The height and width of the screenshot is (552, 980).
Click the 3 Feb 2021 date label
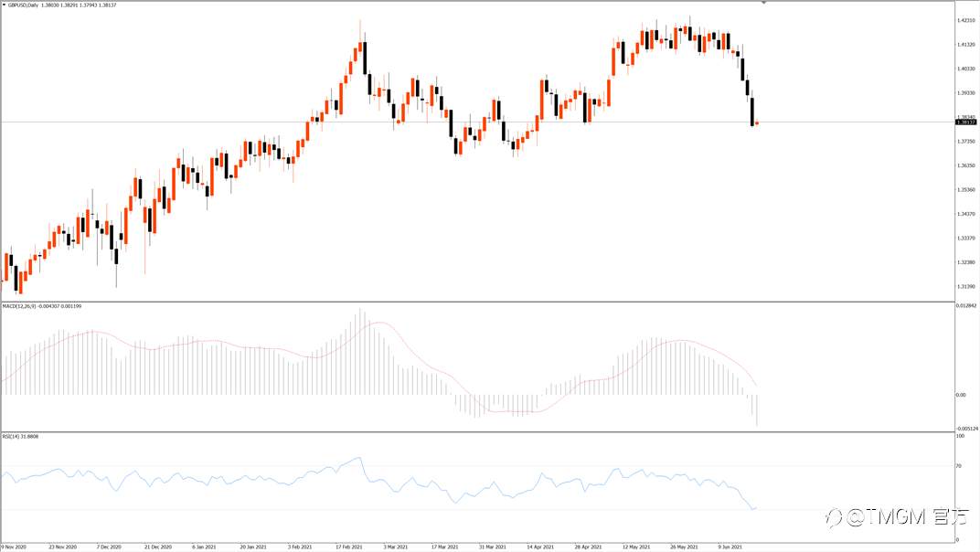(x=299, y=547)
